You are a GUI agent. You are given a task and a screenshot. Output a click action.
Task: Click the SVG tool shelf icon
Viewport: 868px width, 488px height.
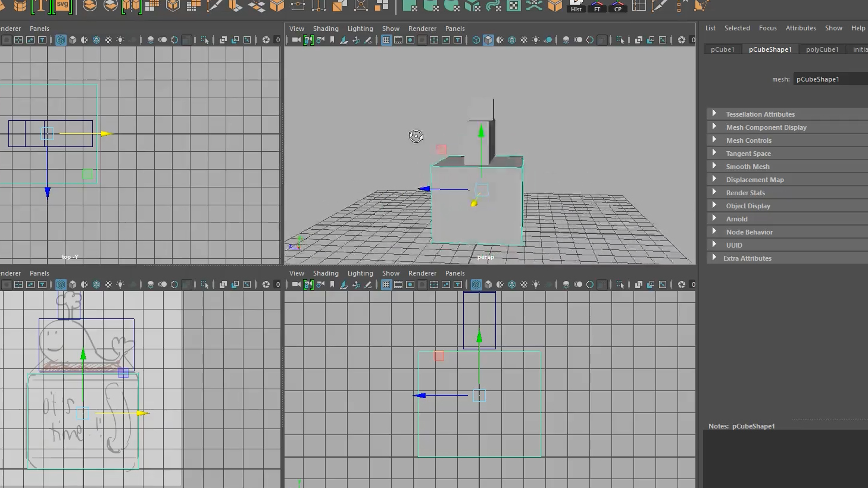pos(63,6)
